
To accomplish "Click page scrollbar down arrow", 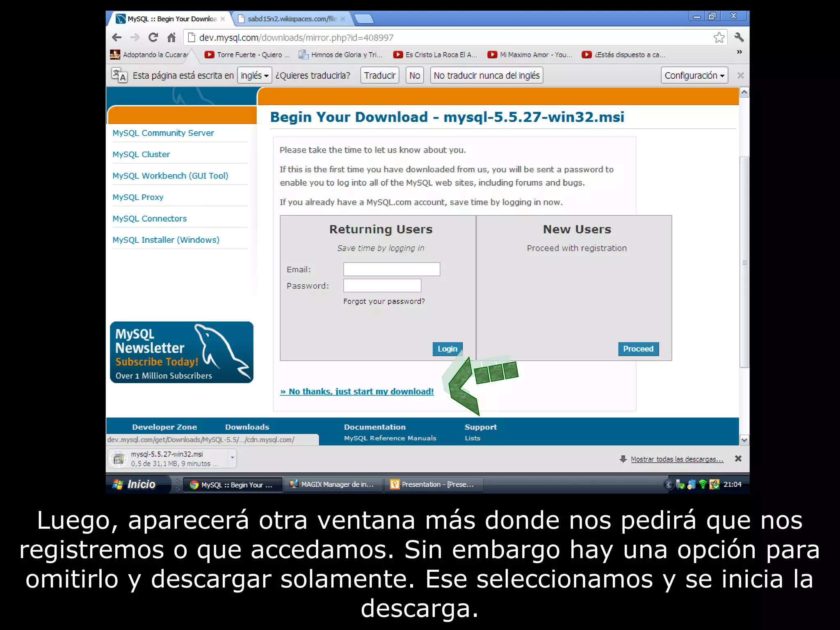I will [x=744, y=440].
